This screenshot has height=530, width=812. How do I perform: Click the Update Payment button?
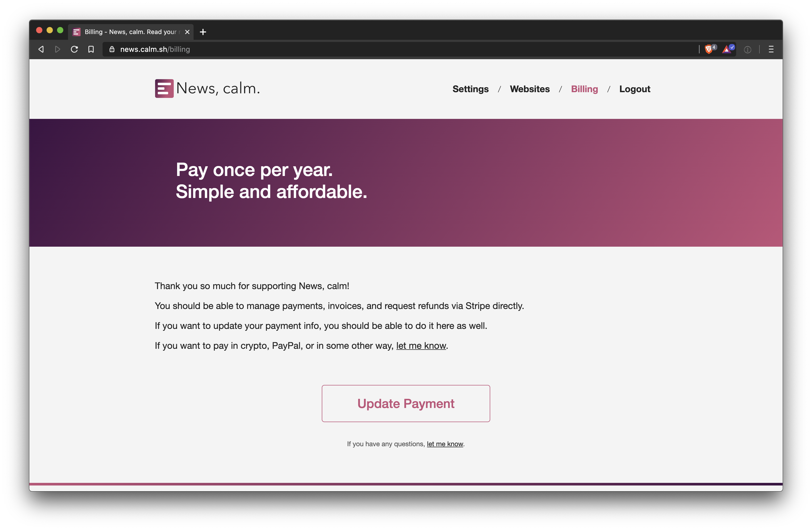point(406,403)
